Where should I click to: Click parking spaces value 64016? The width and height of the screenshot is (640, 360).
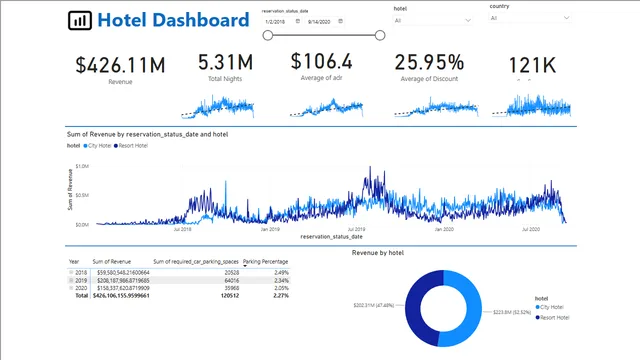coord(231,280)
